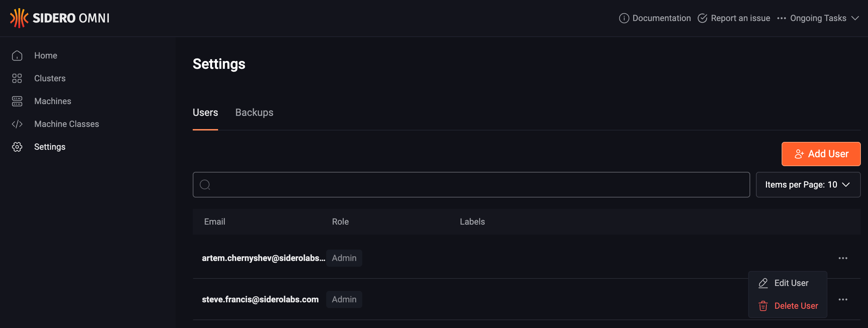Open Items per Page dropdown

(x=808, y=185)
